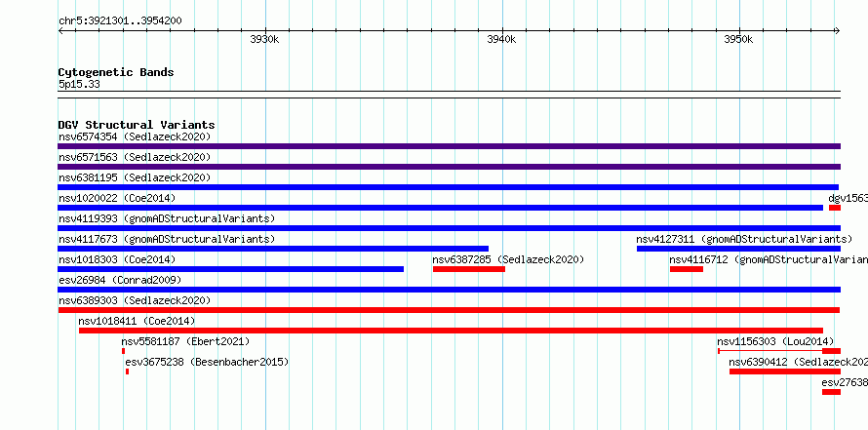Open the nsv4127311 (gnomADStructuralVariants) label
The image size is (868, 430).
click(744, 239)
